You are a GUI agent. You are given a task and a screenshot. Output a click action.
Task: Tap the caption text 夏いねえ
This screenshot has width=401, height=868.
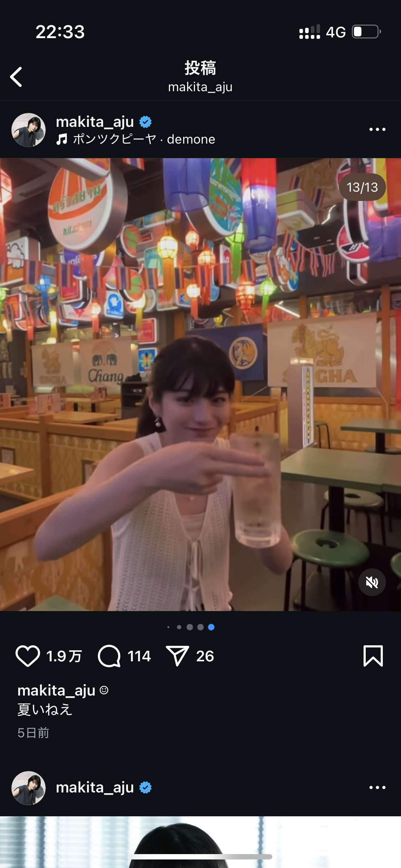(x=45, y=709)
